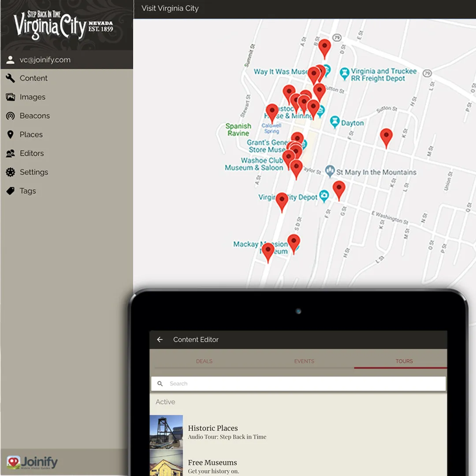The image size is (476, 476).
Task: Select the Historic Places tour title
Action: 213,428
